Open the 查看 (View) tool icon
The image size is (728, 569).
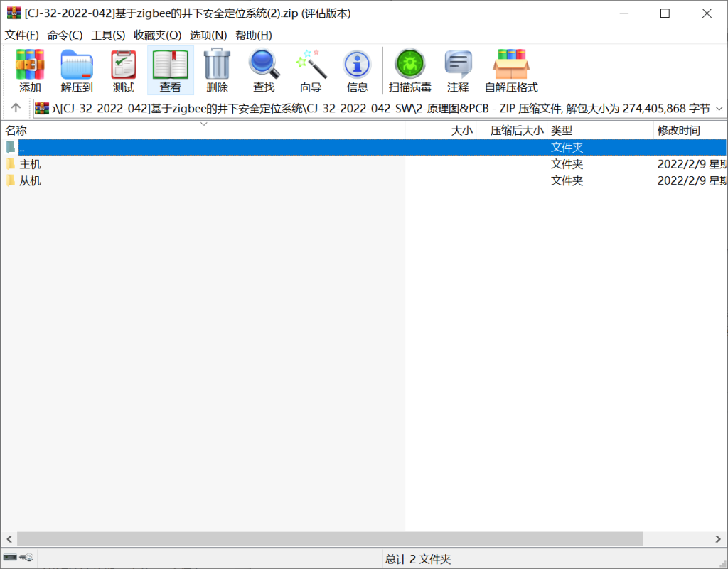click(171, 70)
